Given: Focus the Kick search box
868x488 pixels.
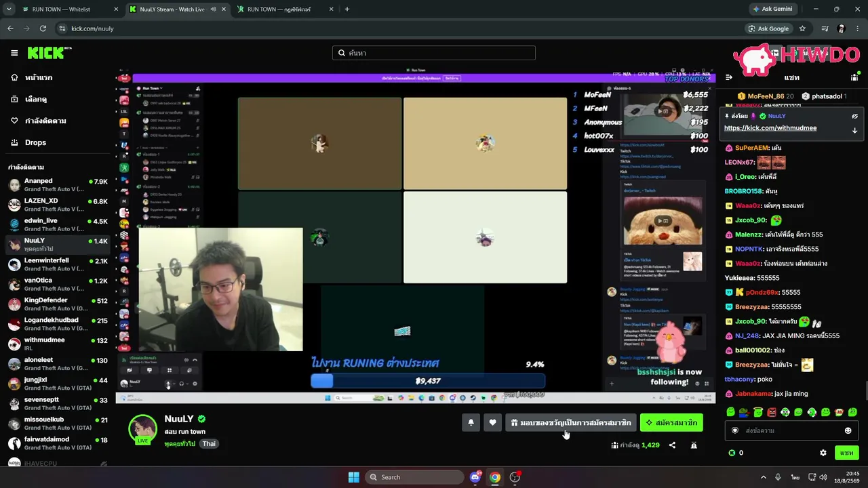Looking at the screenshot, I should (x=434, y=53).
